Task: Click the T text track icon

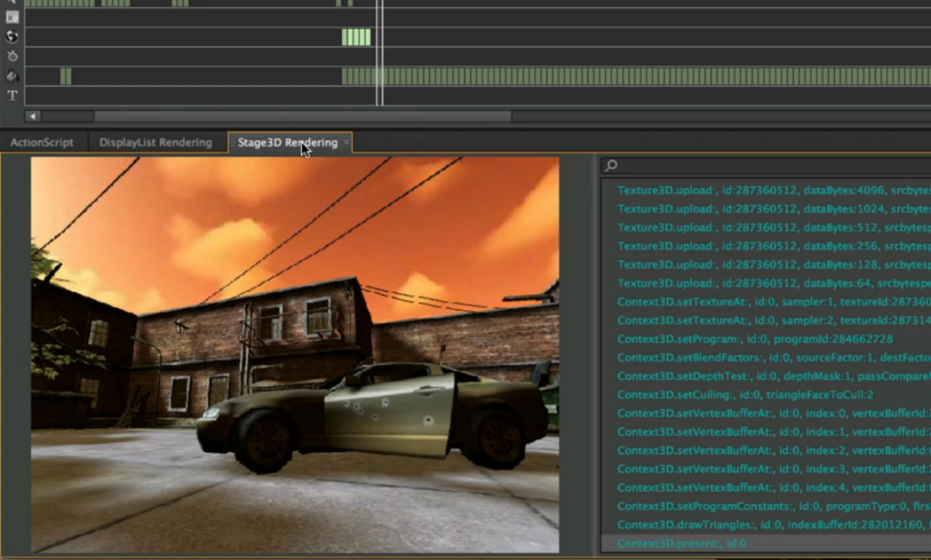Action: pyautogui.click(x=12, y=95)
